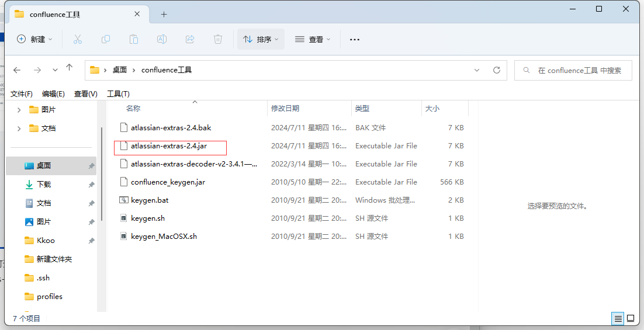This screenshot has height=330, width=644.
Task: Refresh the current folder
Action: (497, 70)
